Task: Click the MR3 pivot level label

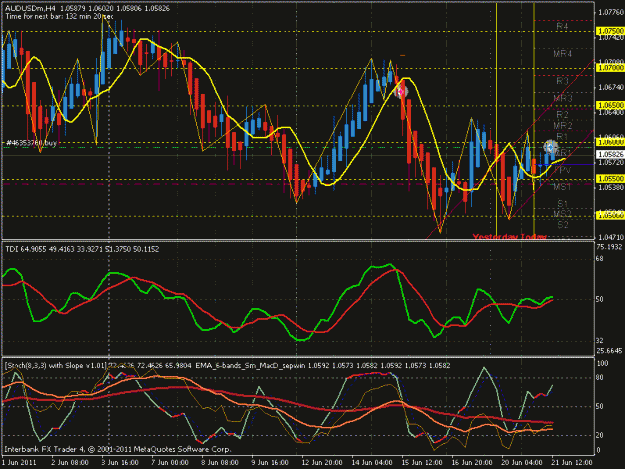Action: coord(562,98)
